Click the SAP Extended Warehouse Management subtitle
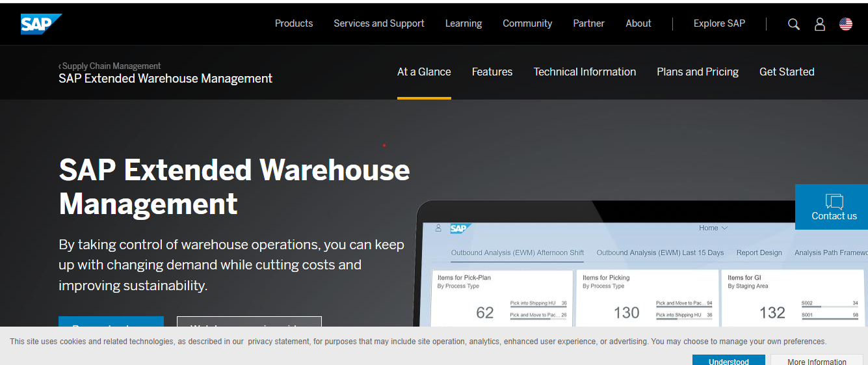 coord(165,79)
